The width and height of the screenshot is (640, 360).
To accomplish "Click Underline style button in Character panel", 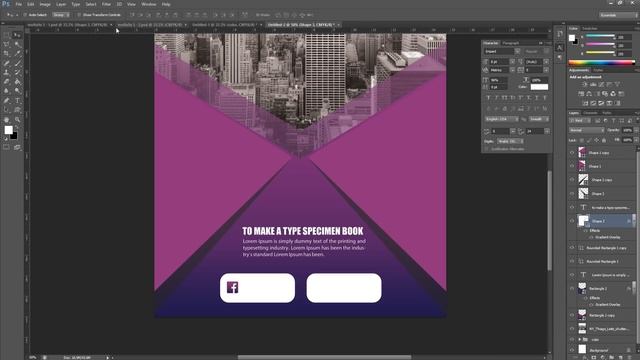I will click(536, 98).
